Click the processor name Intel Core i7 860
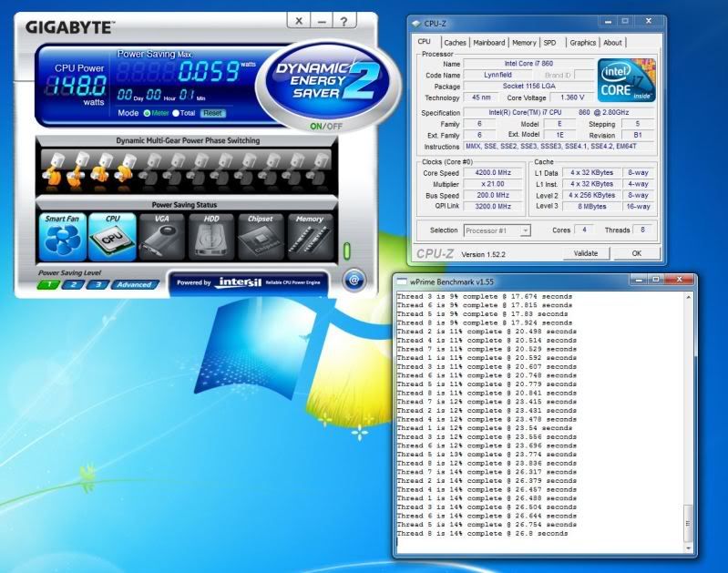The image size is (728, 573). (528, 64)
